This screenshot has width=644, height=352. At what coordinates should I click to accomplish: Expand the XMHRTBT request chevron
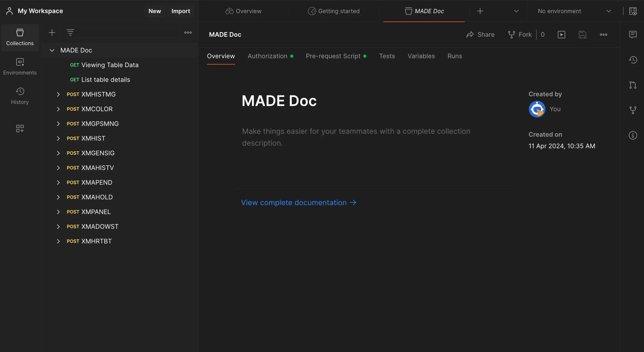[x=58, y=241]
